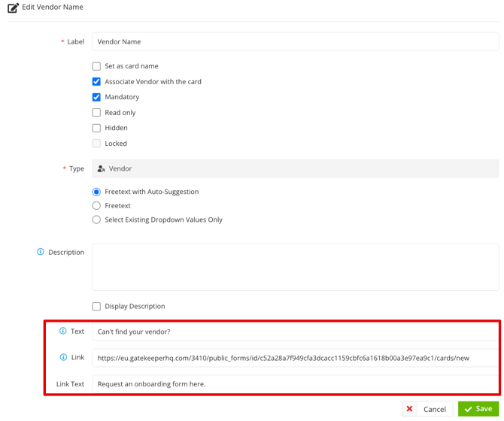The width and height of the screenshot is (504, 421).
Task: Uncheck the Mandatory checkbox
Action: tap(96, 97)
